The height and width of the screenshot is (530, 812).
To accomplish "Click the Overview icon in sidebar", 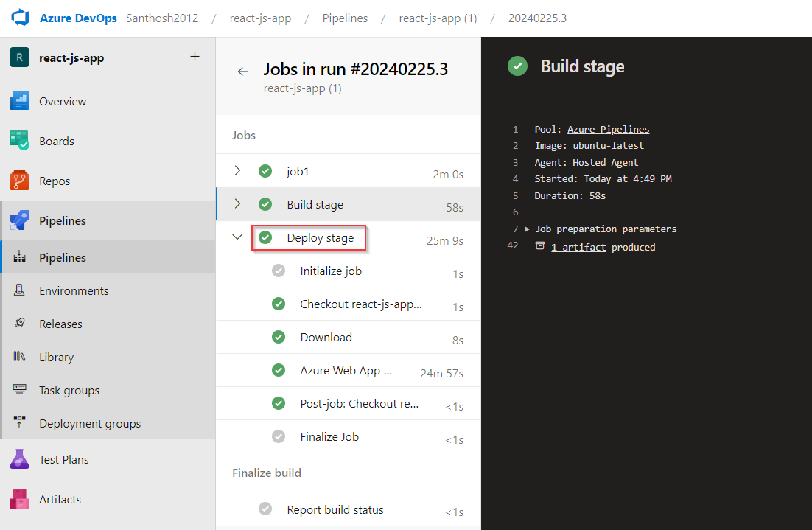I will coord(20,101).
